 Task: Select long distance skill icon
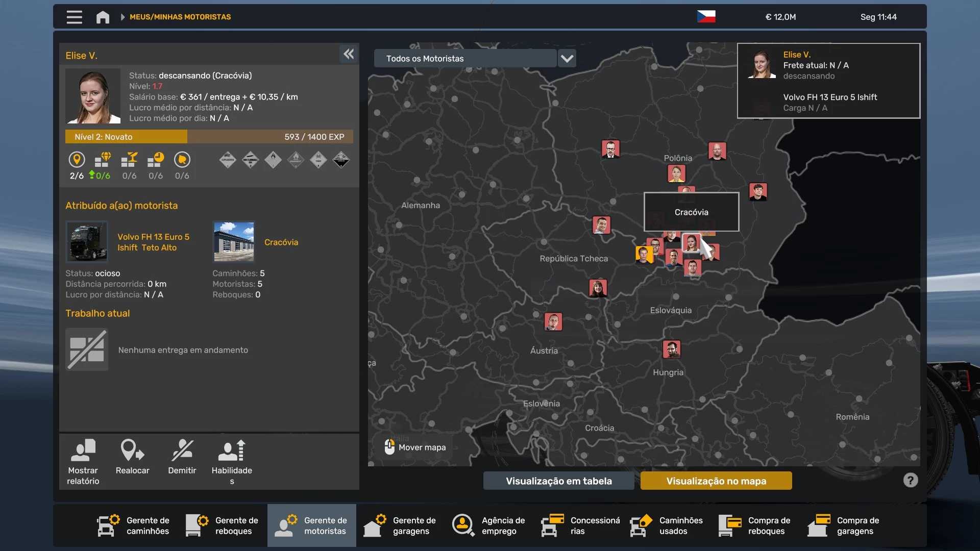(x=77, y=160)
